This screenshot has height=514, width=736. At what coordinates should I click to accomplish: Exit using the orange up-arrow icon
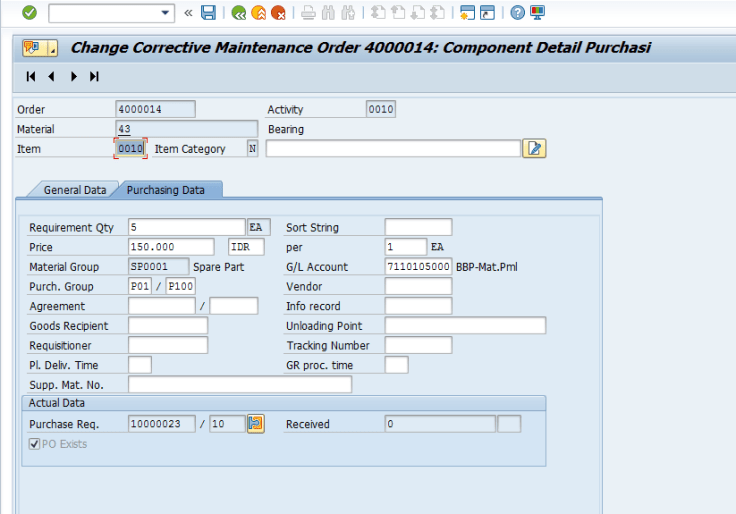pyautogui.click(x=259, y=13)
